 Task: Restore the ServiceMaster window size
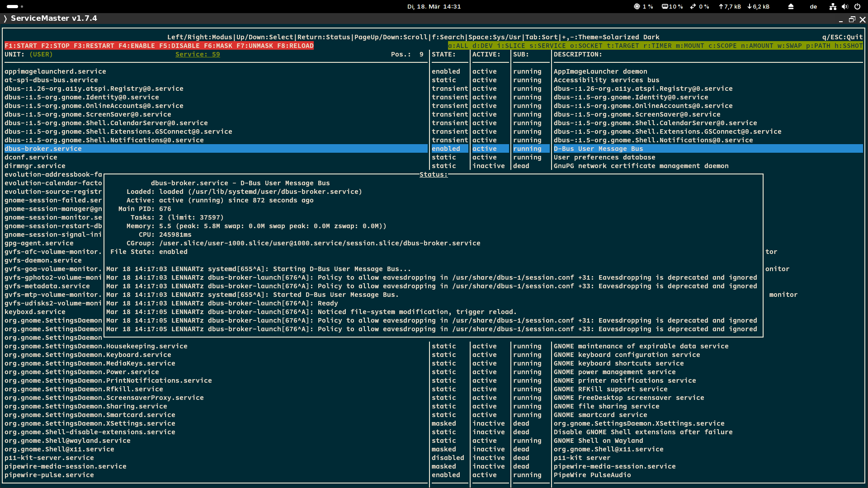[852, 19]
